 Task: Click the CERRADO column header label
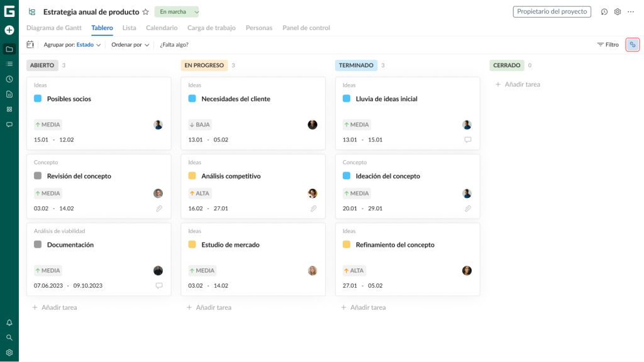507,65
